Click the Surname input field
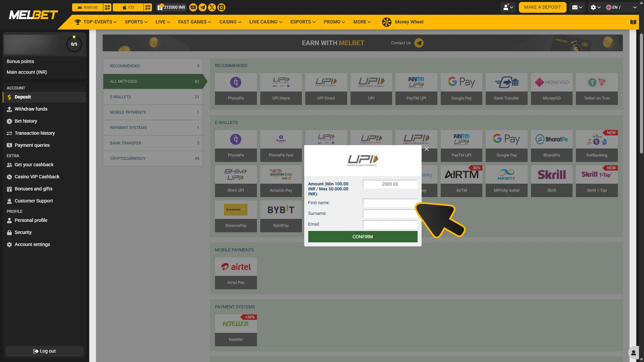The width and height of the screenshot is (644, 362). coord(390,214)
